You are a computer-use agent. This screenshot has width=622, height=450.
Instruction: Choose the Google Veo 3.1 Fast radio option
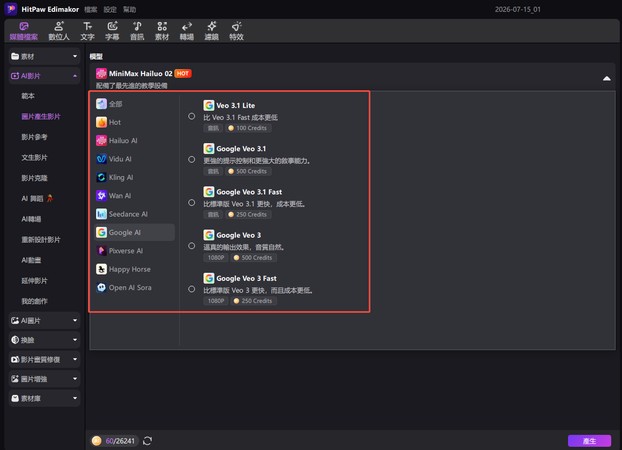(x=192, y=203)
